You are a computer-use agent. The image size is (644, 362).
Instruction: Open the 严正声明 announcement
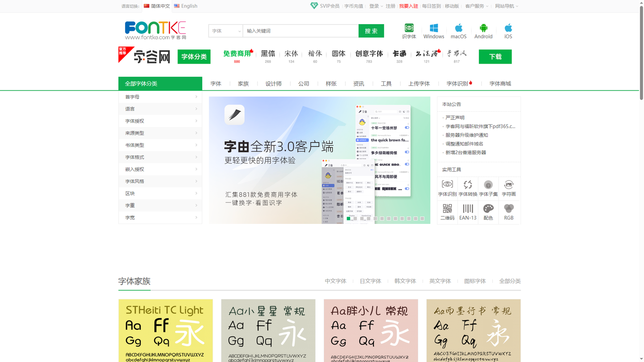[455, 118]
